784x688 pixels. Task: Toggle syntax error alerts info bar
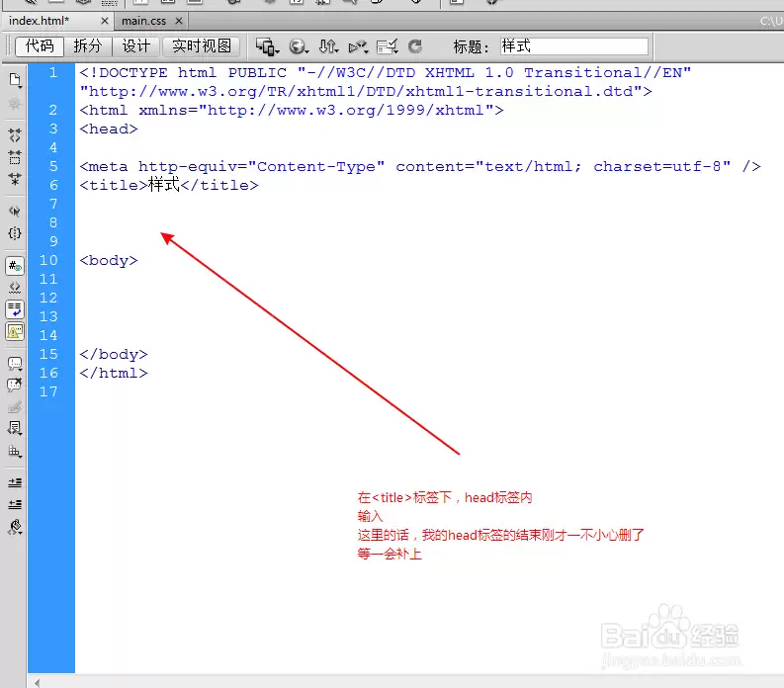pos(15,331)
